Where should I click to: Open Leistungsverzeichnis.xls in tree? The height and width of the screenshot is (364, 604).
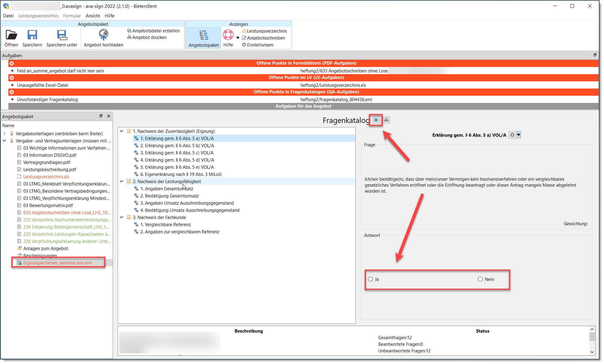click(46, 177)
